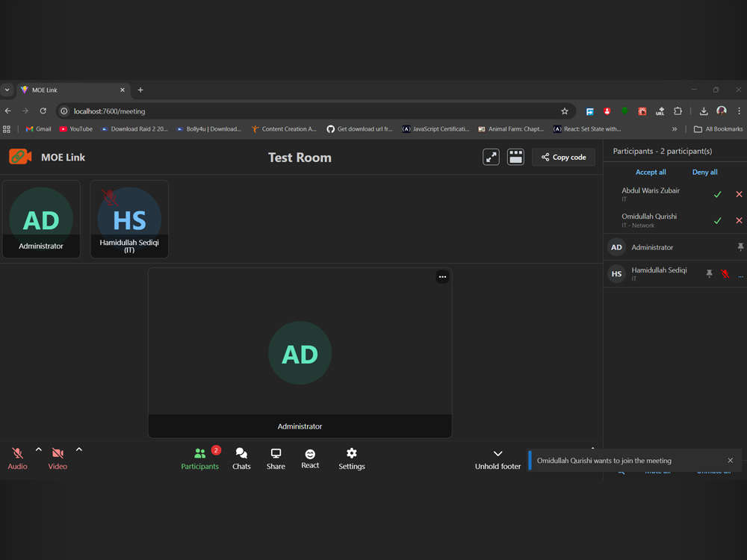Screen dimensions: 747x560
Task: Accept Omidullah Qurishi's join request
Action: [717, 220]
